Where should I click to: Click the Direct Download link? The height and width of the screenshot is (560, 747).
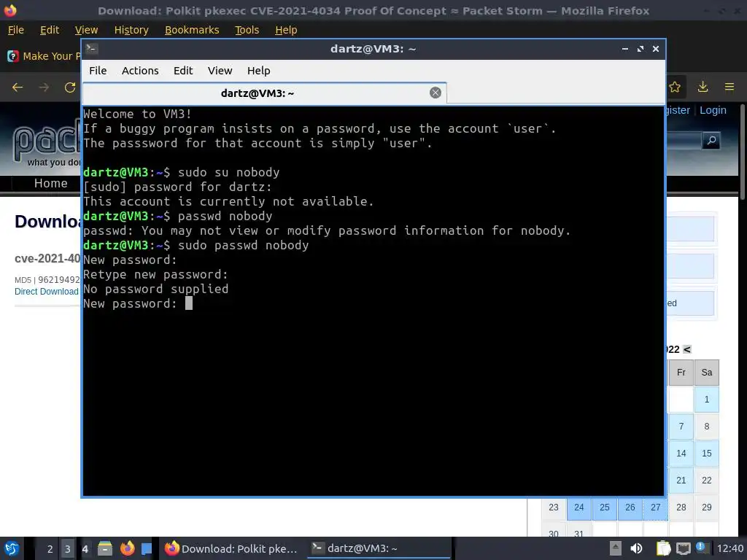click(x=46, y=292)
